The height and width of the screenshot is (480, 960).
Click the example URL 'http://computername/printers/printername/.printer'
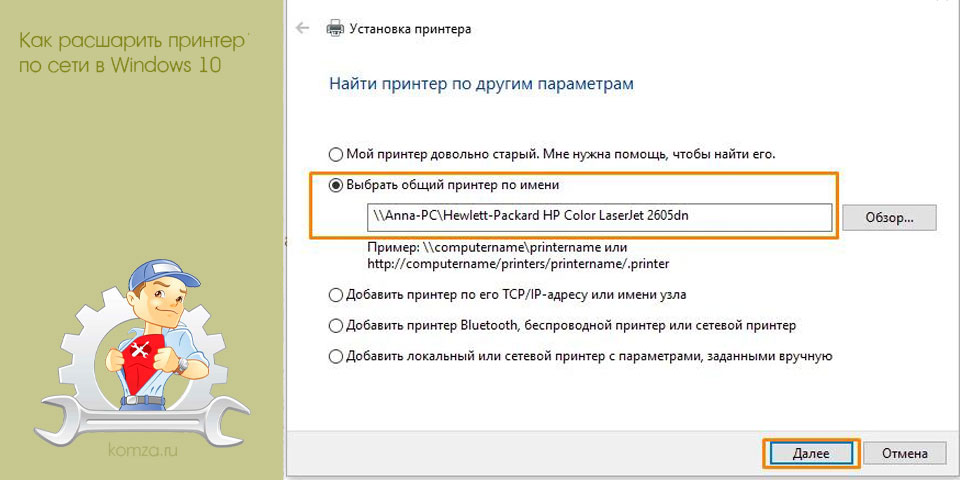tap(518, 264)
